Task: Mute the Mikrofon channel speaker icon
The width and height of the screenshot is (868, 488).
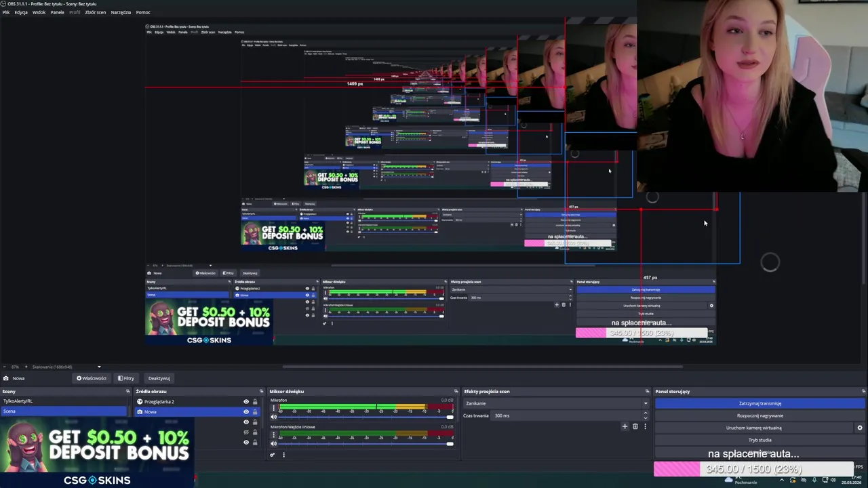Action: [x=273, y=417]
